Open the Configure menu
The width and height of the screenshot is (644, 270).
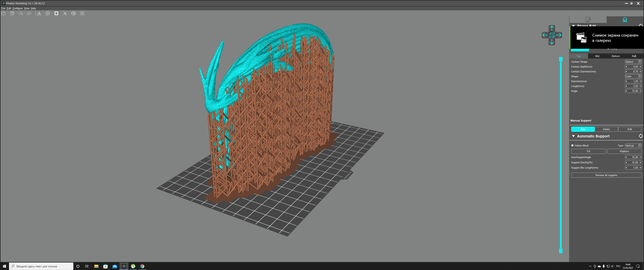click(x=17, y=8)
